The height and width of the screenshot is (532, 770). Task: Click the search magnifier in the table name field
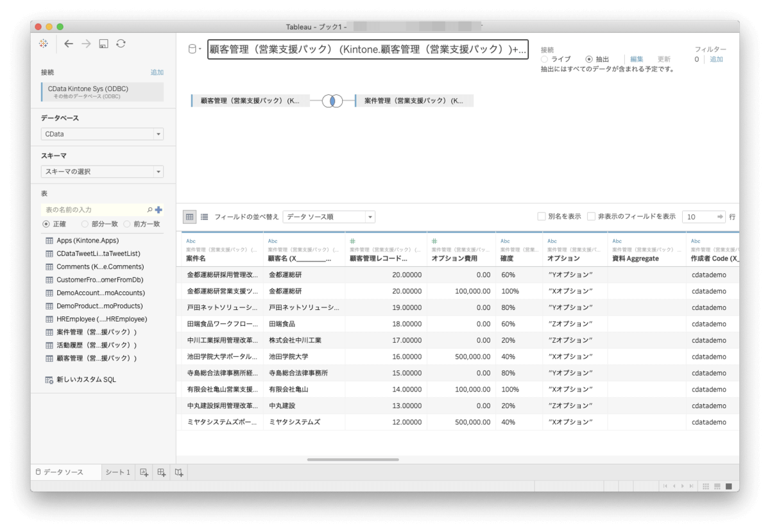(150, 210)
